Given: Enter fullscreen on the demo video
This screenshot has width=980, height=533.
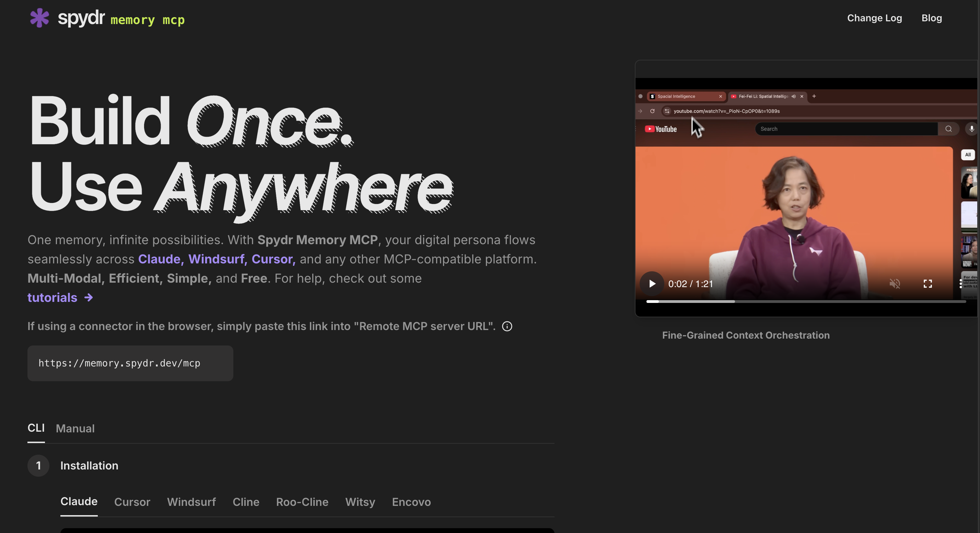Looking at the screenshot, I should click(927, 284).
